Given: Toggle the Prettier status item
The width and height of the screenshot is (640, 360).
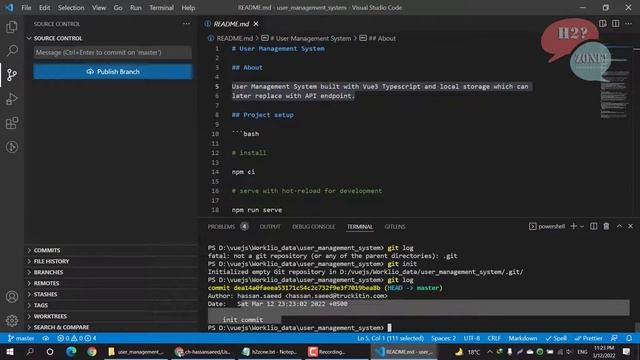Looking at the screenshot, I should click(x=589, y=338).
